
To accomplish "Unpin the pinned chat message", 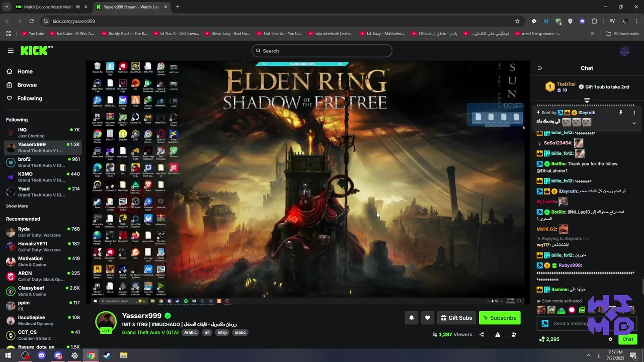I will click(x=621, y=113).
